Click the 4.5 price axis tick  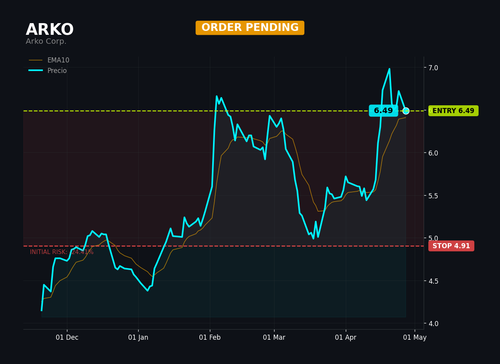[433, 281]
